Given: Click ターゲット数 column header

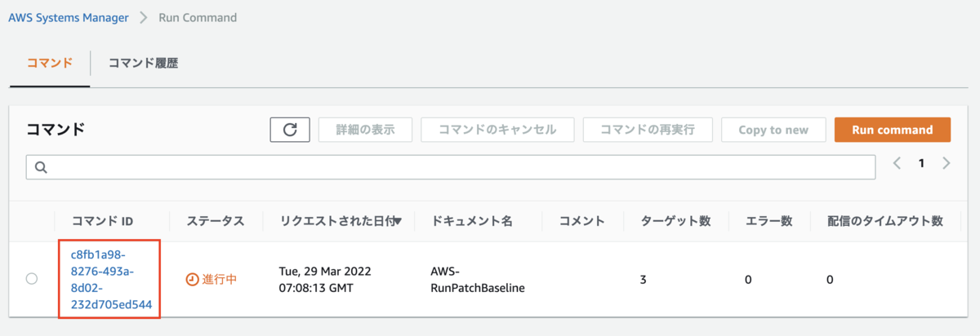Looking at the screenshot, I should point(675,221).
